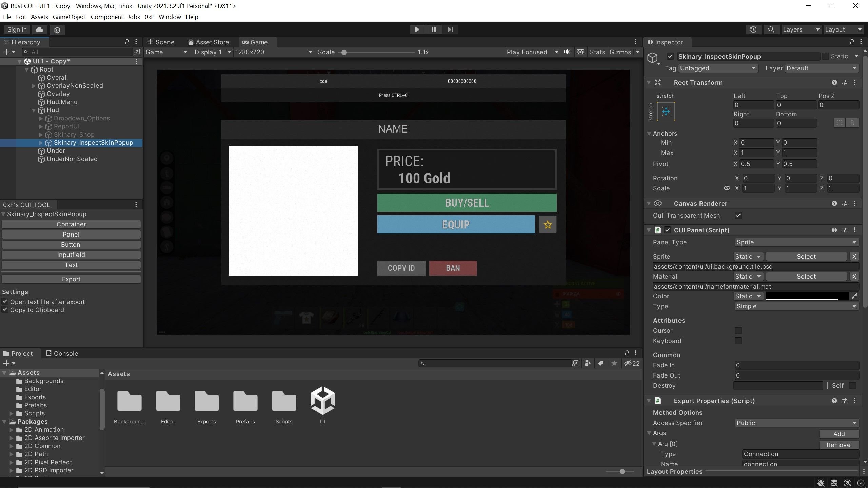The height and width of the screenshot is (488, 868).
Task: Click the Export button in CUI Tool
Action: pos(71,279)
